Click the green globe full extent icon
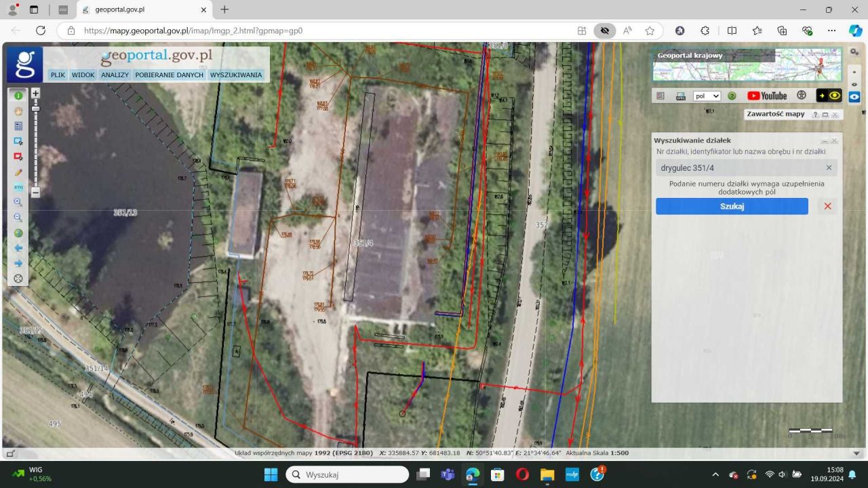The height and width of the screenshot is (488, 868). point(18,233)
